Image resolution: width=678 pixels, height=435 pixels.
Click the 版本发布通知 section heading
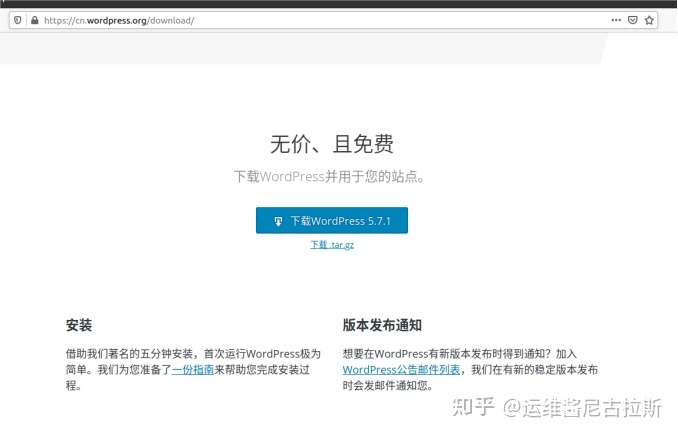point(382,325)
